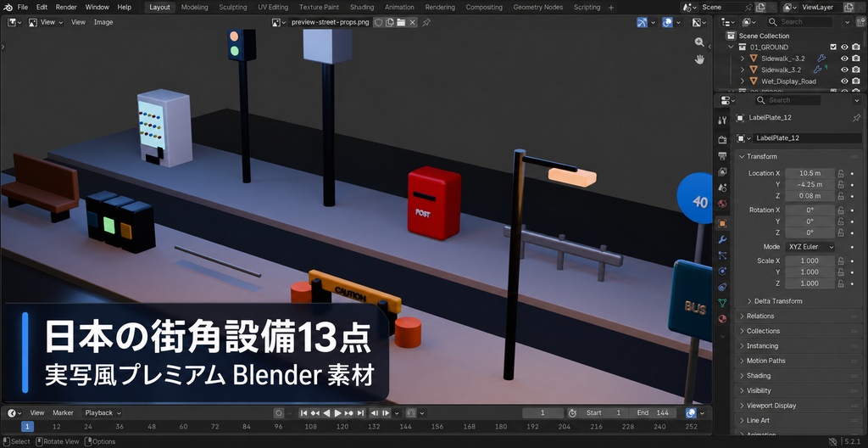Open the Output properties tab (printer icon)
The width and height of the screenshot is (868, 448).
coord(722,156)
